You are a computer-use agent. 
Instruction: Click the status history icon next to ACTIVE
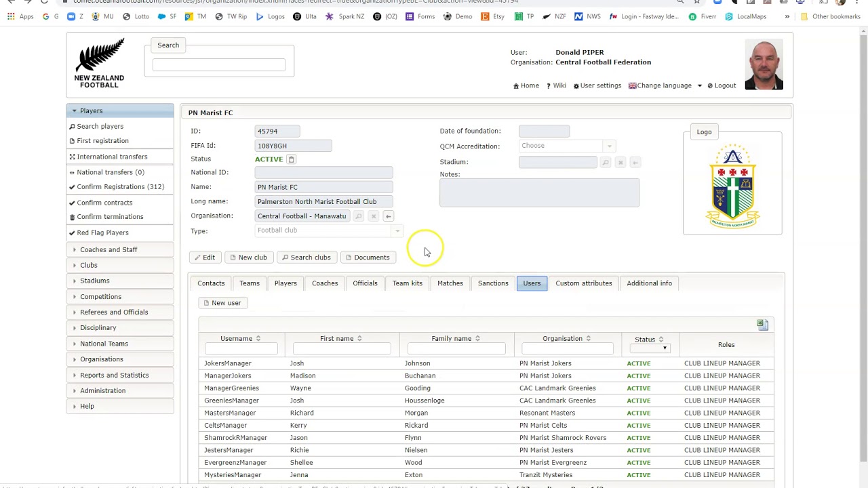291,159
